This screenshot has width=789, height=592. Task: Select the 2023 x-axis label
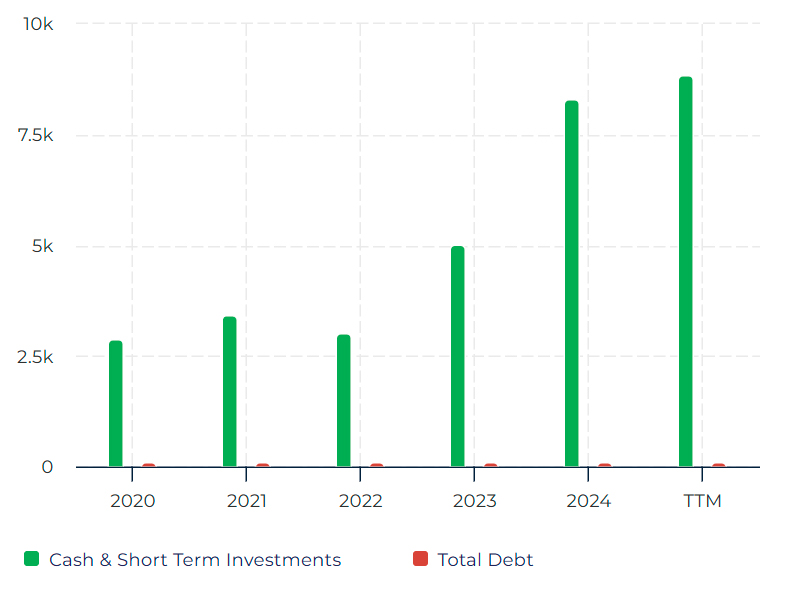474,500
